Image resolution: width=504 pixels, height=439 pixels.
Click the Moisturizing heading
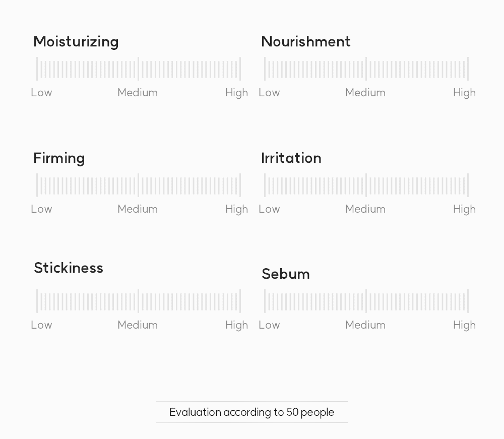tap(76, 42)
